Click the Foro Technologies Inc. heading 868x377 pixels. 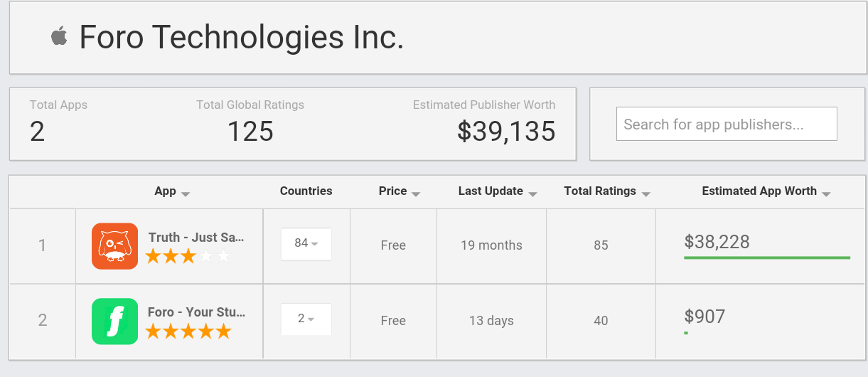(x=242, y=37)
